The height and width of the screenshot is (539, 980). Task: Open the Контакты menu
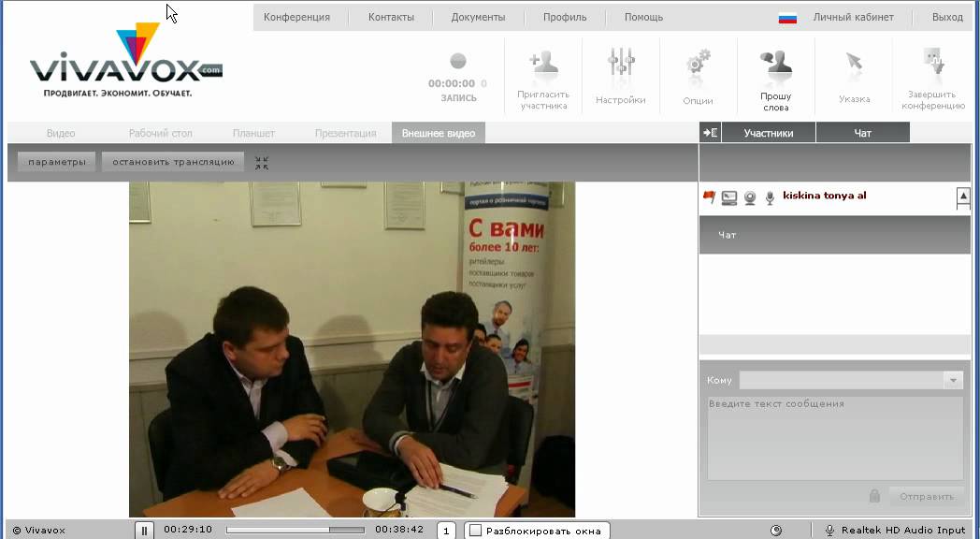tap(391, 18)
